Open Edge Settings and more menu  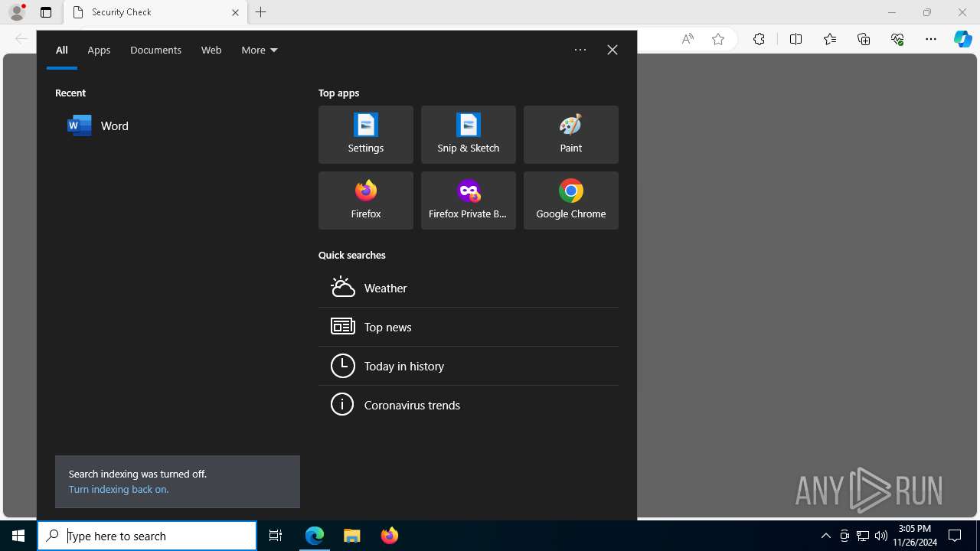931,39
